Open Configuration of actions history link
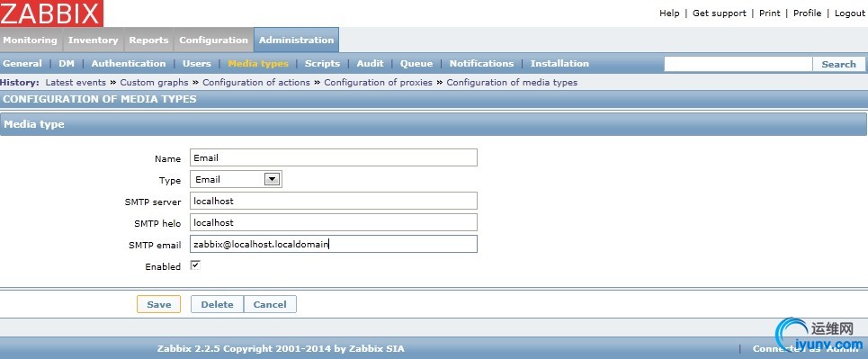The image size is (868, 359). pos(256,83)
